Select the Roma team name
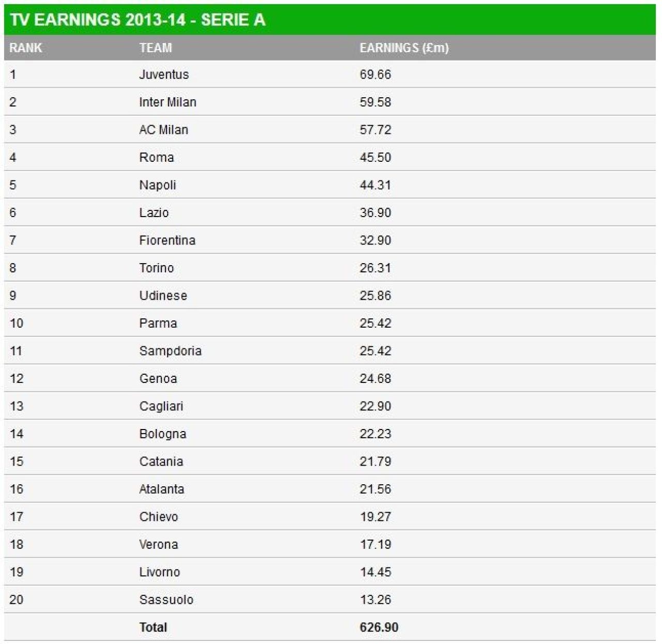This screenshot has width=662, height=644. tap(156, 157)
